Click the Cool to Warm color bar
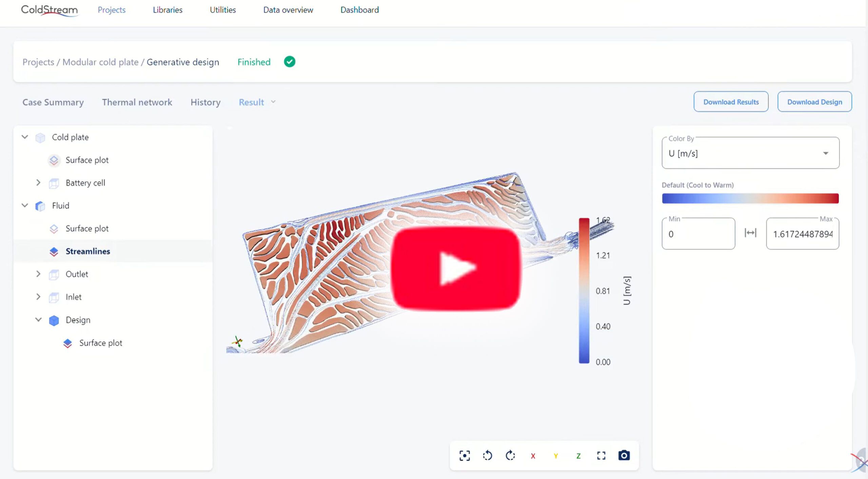This screenshot has width=868, height=479. tap(750, 198)
